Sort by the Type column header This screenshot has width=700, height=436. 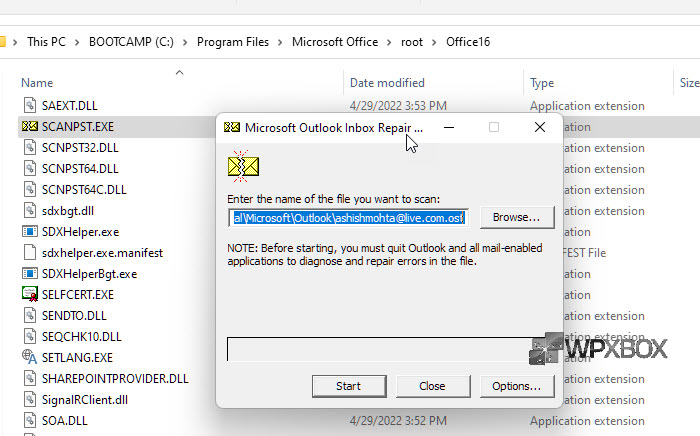coord(542,83)
